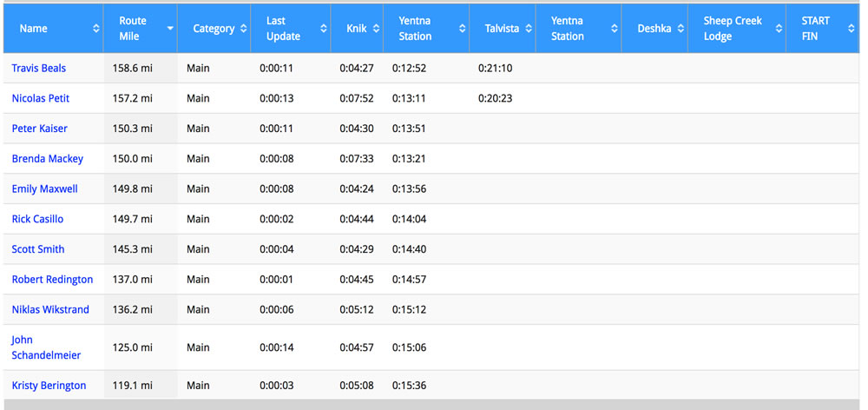Open John Schandelmeier racer link
The height and width of the screenshot is (410, 868).
(x=46, y=347)
